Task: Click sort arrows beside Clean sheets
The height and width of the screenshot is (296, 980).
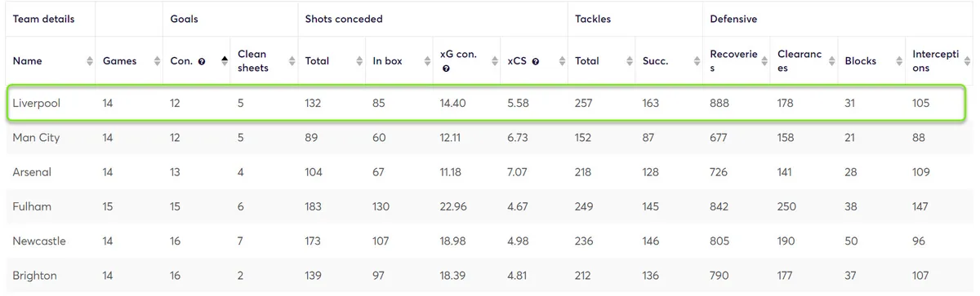Action: tap(292, 61)
